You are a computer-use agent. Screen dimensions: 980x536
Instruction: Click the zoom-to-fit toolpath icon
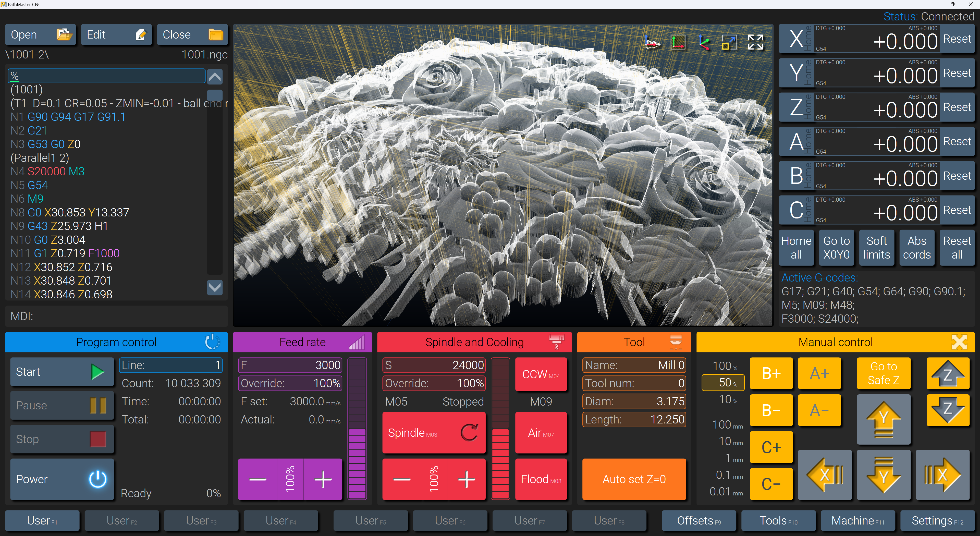pyautogui.click(x=729, y=42)
